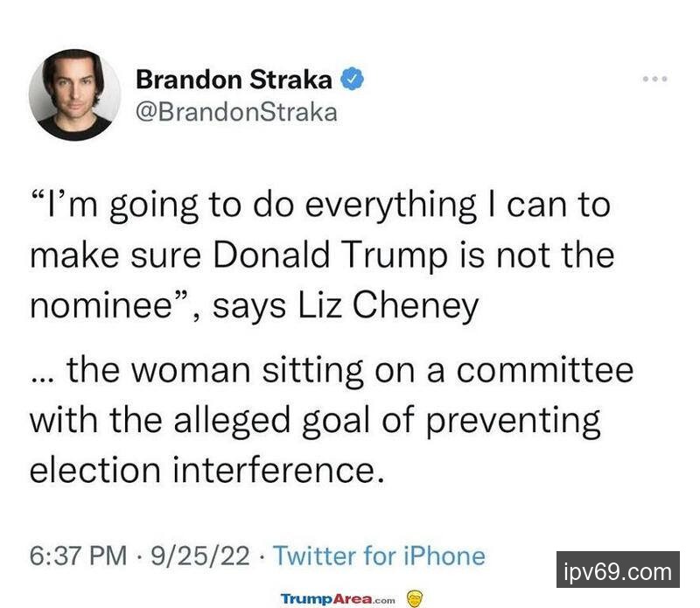
Task: Click the yellow face icon beside TrumpArea.com
Action: coord(416,598)
